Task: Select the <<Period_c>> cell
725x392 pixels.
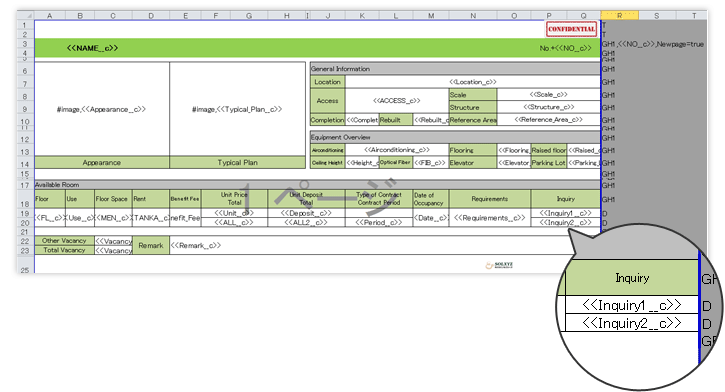Action: point(379,222)
